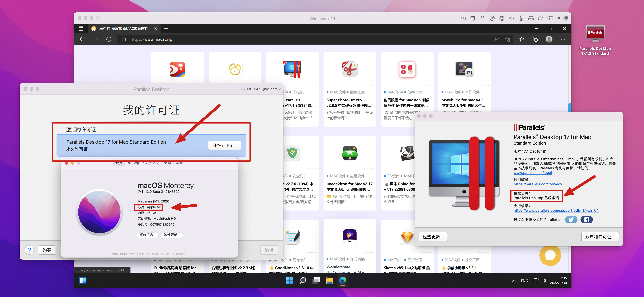This screenshot has width=644, height=297.
Task: Open the shared folders icon in the Parallels toolbar
Action: tap(550, 18)
